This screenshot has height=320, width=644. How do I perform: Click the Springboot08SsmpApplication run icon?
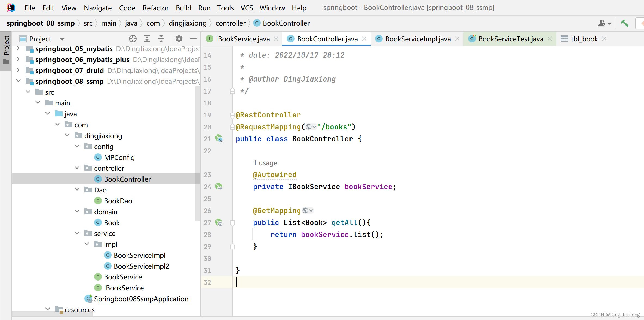[x=88, y=299]
